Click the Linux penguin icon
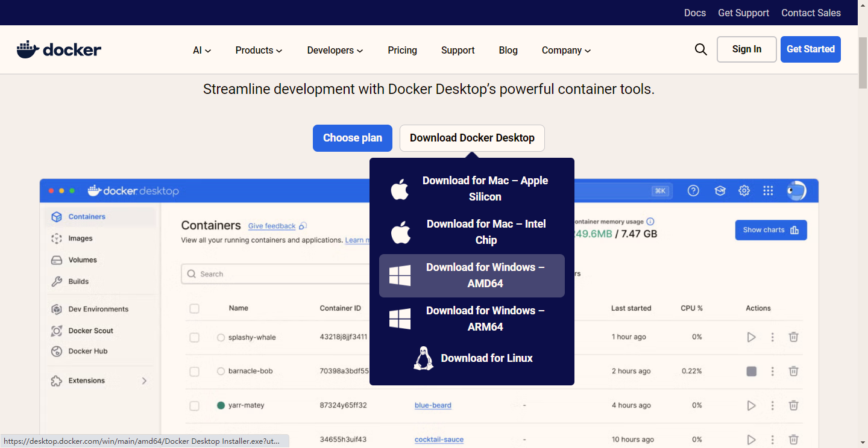868x448 pixels. click(424, 358)
